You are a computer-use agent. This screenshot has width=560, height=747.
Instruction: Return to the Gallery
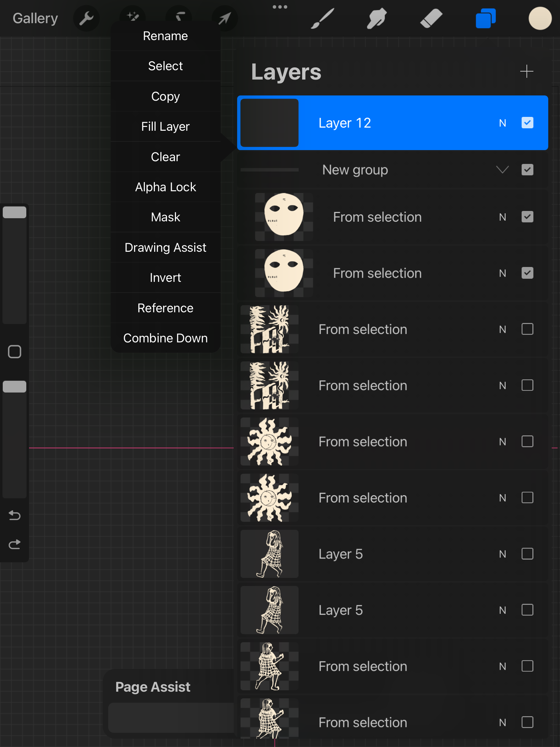click(35, 18)
